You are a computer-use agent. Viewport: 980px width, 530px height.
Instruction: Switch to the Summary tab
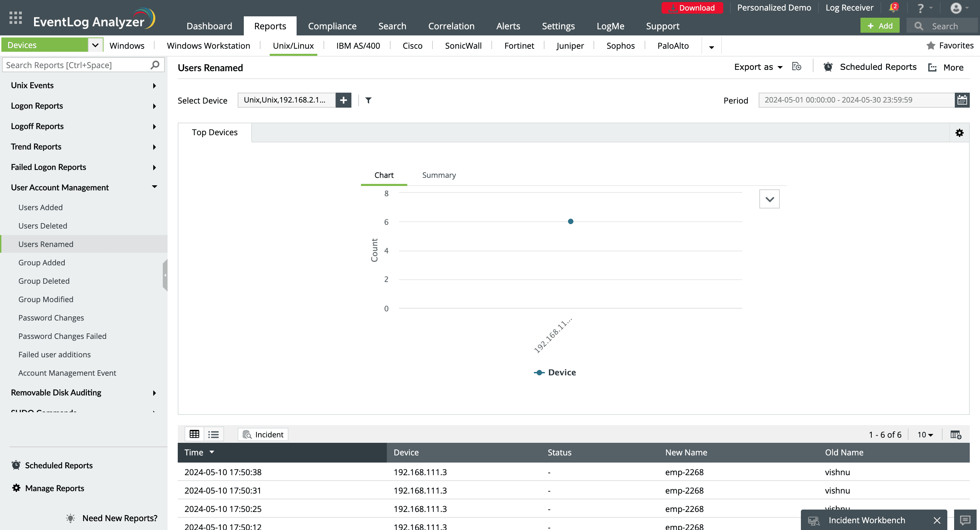pyautogui.click(x=439, y=175)
